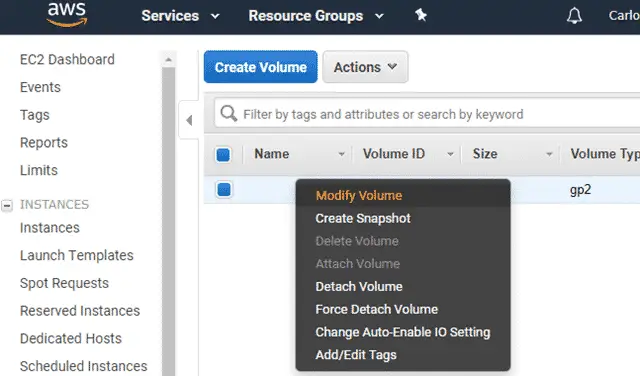The width and height of the screenshot is (640, 376).
Task: Click the search magnifier icon
Action: point(229,113)
